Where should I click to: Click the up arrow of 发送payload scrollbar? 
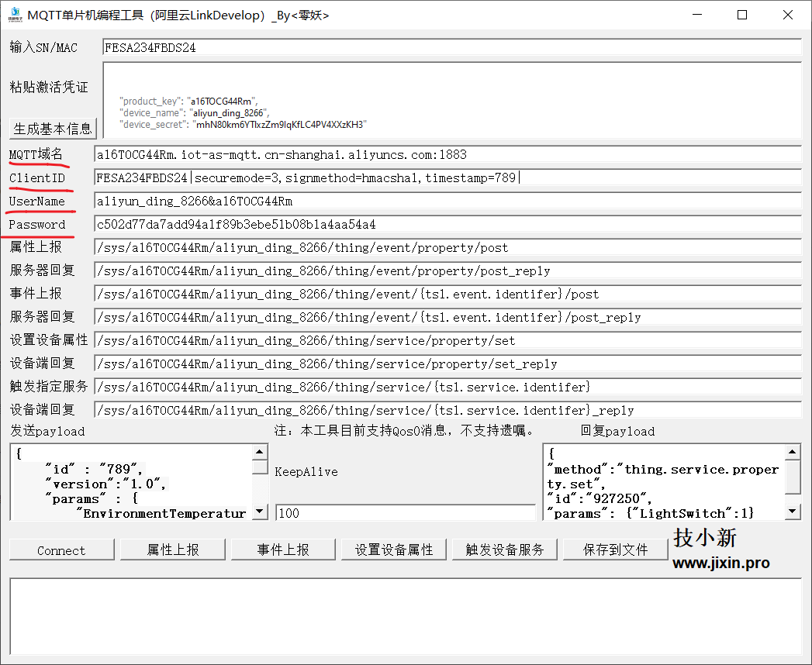pyautogui.click(x=260, y=452)
